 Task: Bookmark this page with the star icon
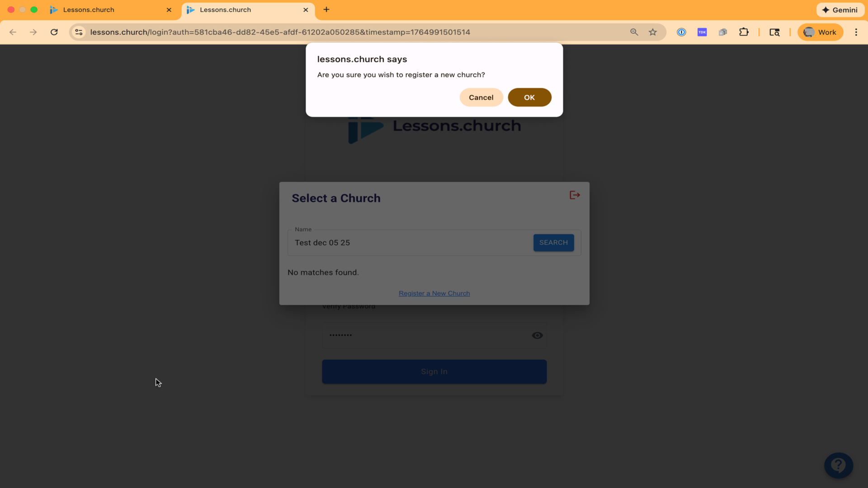coord(653,32)
